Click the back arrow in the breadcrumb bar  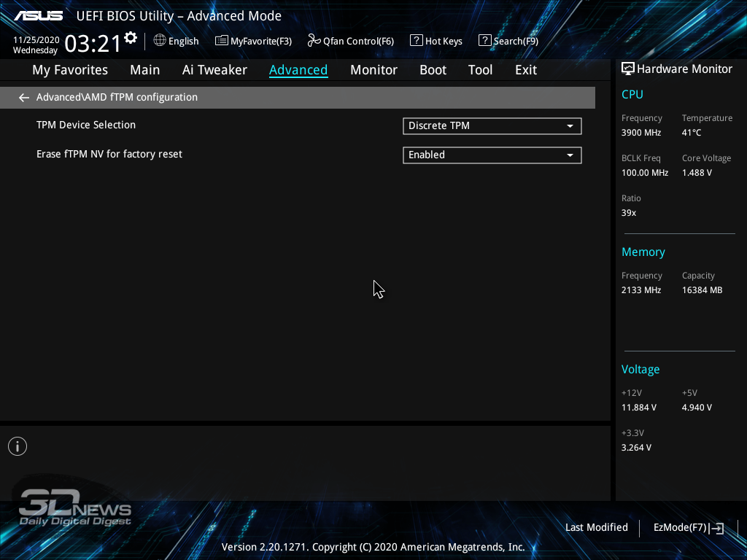pos(24,98)
